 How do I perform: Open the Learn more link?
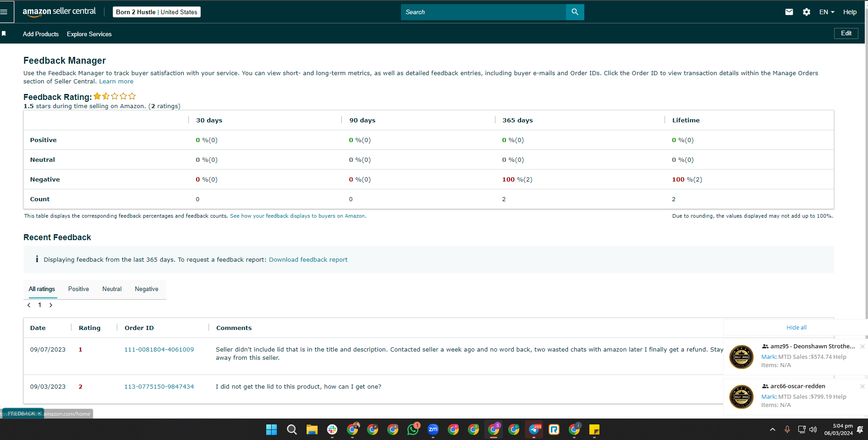[x=116, y=82]
